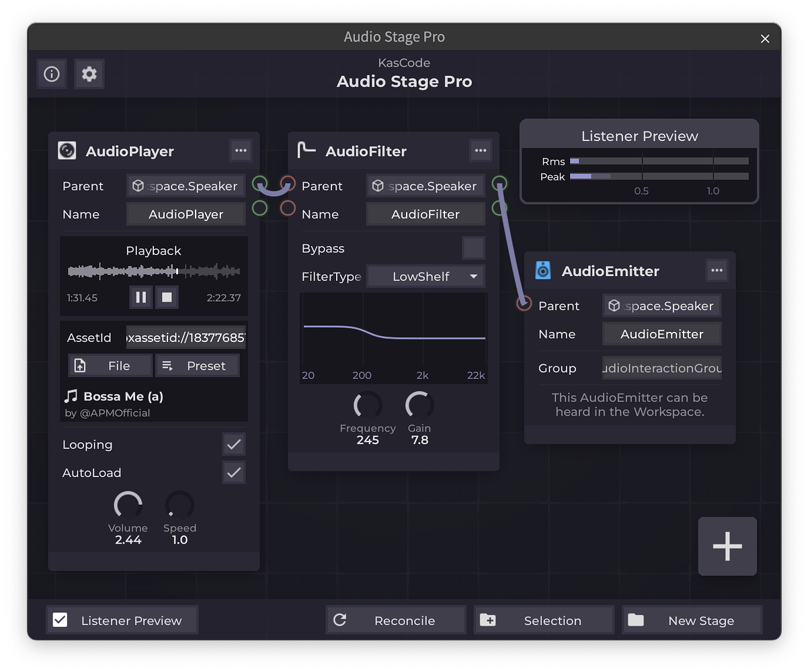Image resolution: width=808 pixels, height=672 pixels.
Task: Switch to the Preset source option
Action: [x=197, y=365]
